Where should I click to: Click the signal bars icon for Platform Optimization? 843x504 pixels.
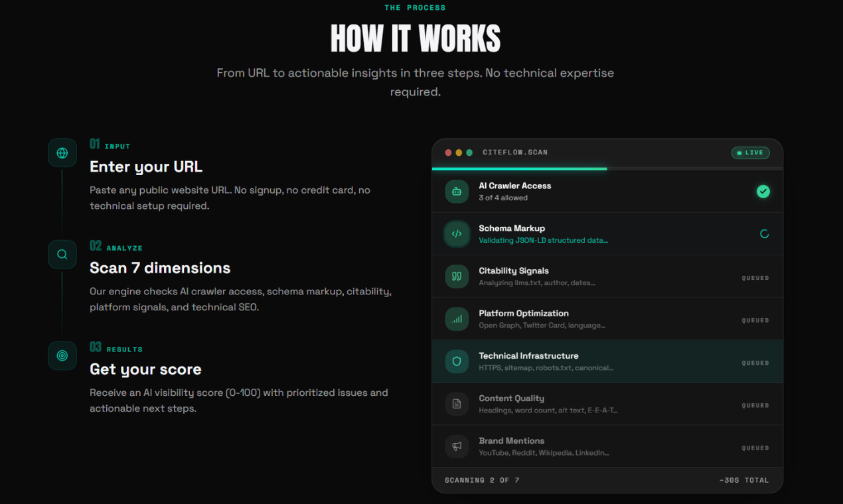click(x=457, y=319)
